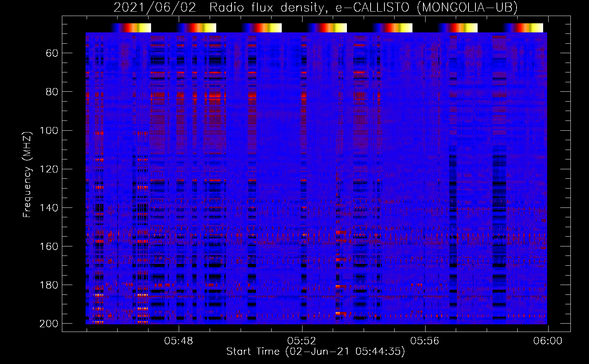Click the 120 frequency tick label
Screen dimensions: 589x364
(49, 169)
